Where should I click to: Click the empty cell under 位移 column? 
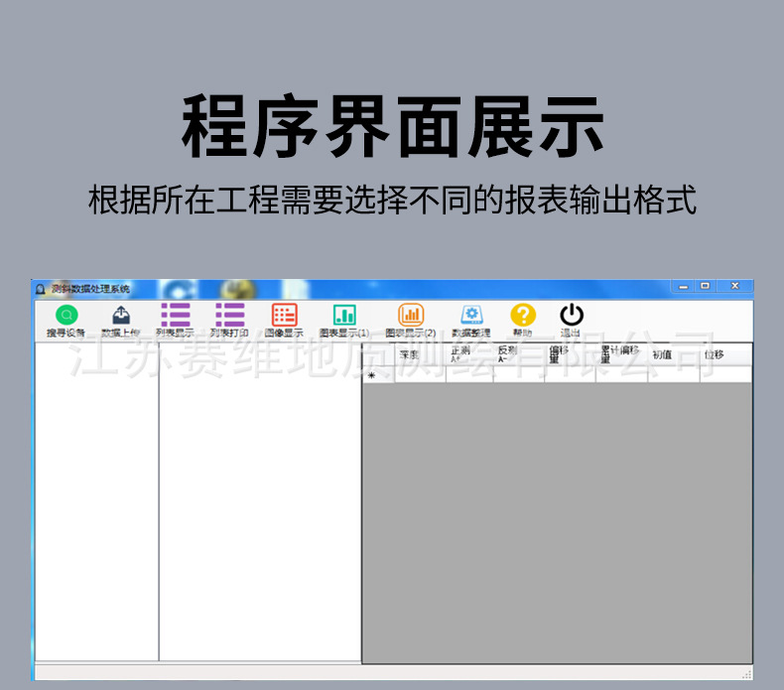725,374
